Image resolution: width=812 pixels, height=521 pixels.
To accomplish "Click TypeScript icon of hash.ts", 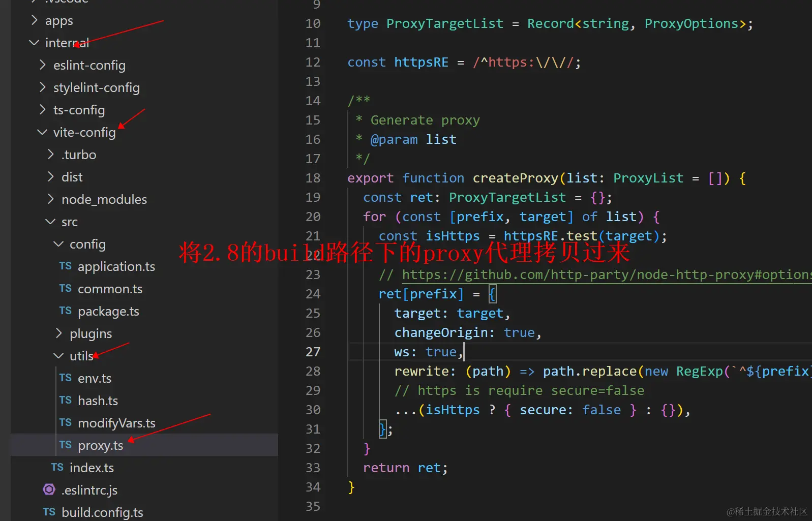I will 65,400.
